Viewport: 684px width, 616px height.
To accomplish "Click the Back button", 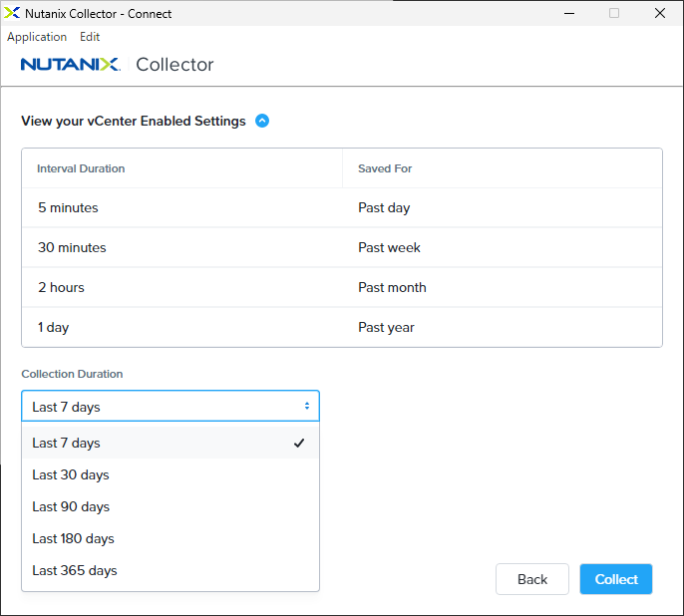I will coord(532,579).
